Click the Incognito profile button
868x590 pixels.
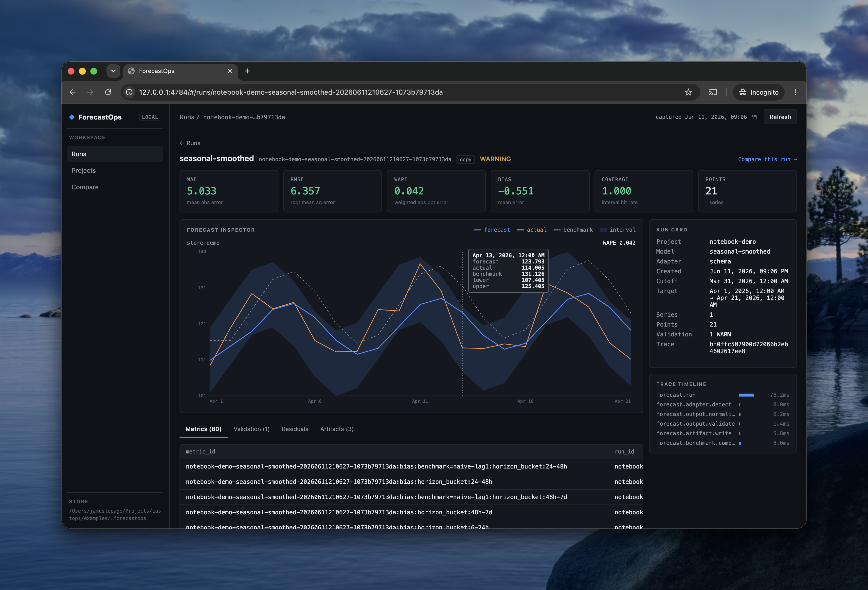pyautogui.click(x=759, y=92)
